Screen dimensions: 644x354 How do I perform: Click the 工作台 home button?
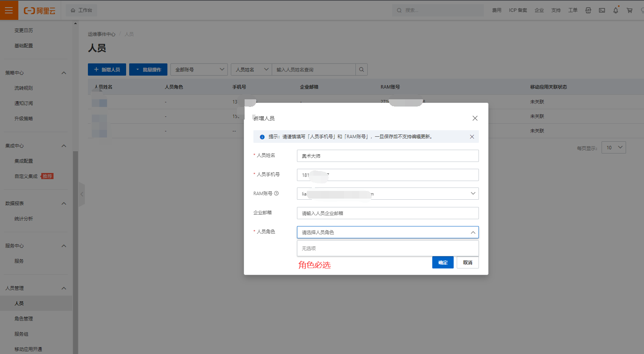(81, 10)
